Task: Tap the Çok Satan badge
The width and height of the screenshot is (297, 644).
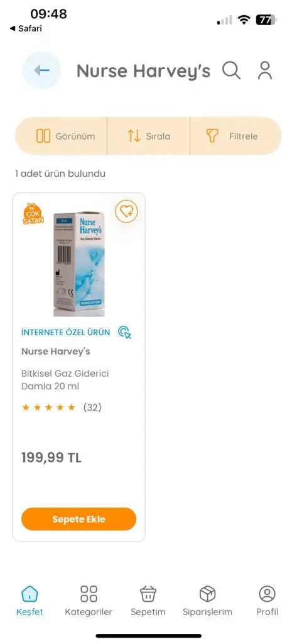Action: tap(34, 214)
